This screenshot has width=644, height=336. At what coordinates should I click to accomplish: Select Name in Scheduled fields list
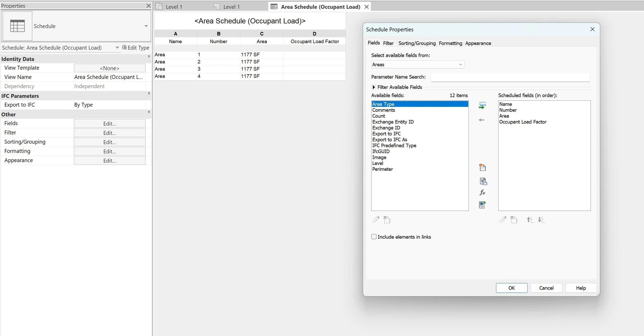[544, 104]
